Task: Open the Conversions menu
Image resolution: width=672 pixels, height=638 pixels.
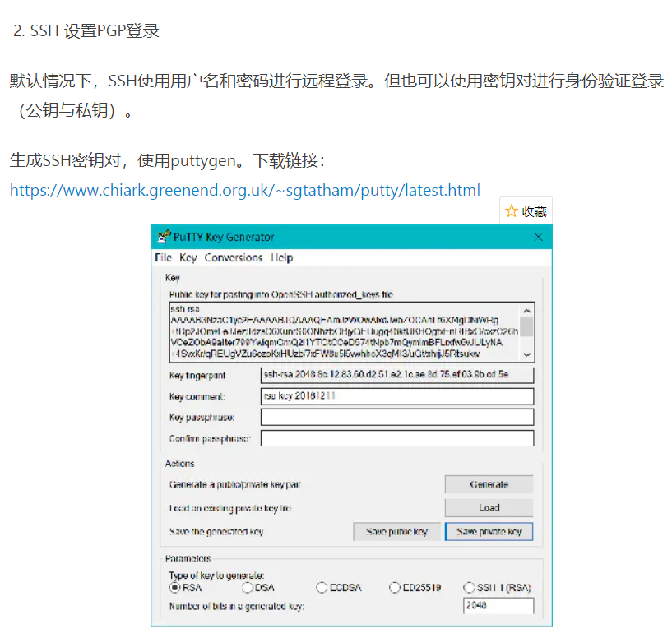Action: tap(233, 257)
